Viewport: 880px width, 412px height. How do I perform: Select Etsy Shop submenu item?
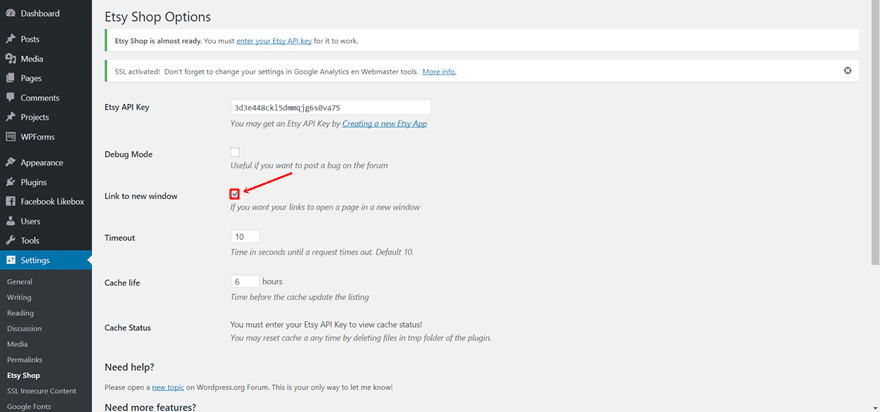coord(24,375)
